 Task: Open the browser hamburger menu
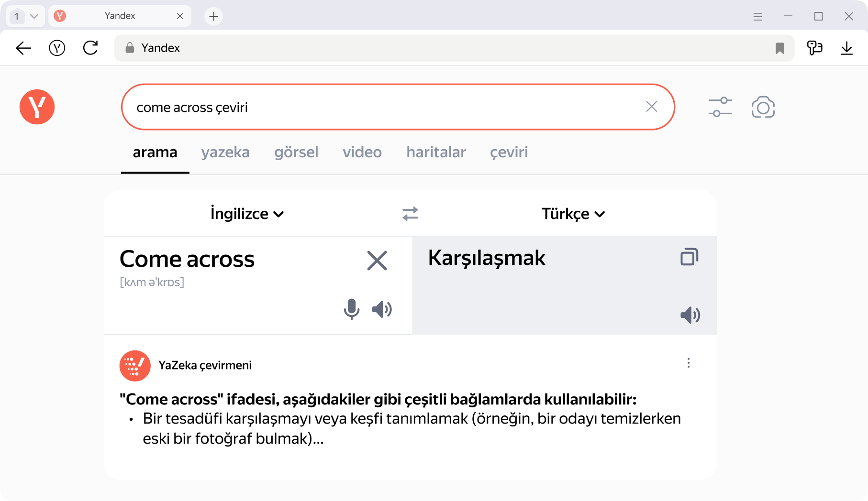coord(757,17)
